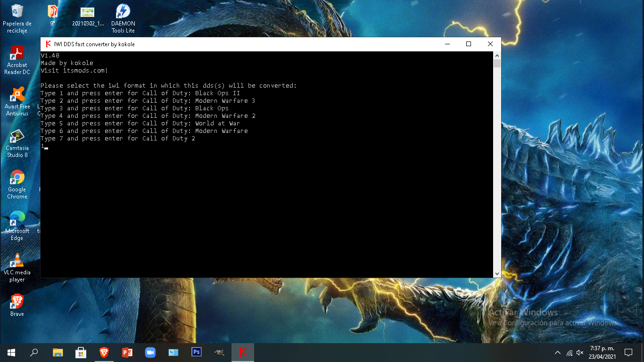Switch to Brave in the taskbar
Image resolution: width=644 pixels, height=362 pixels.
(x=104, y=352)
